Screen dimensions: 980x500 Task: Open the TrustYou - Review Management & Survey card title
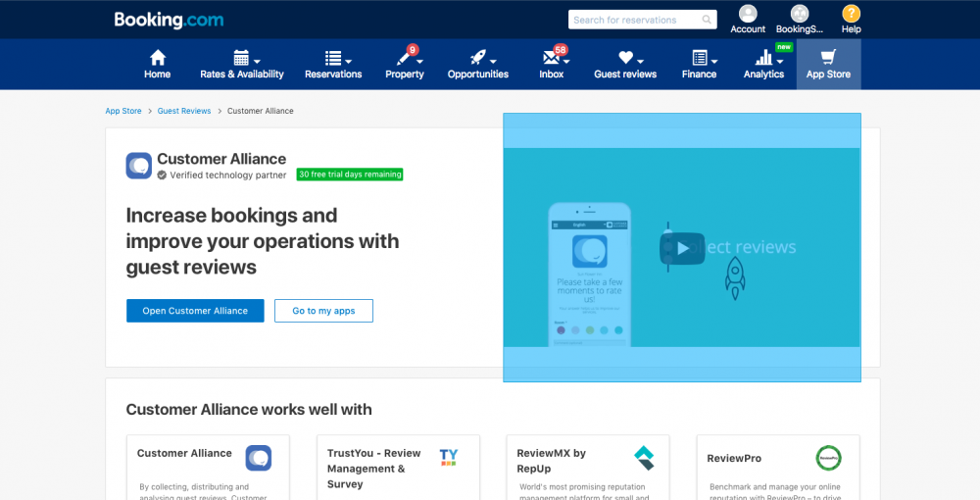pos(373,469)
